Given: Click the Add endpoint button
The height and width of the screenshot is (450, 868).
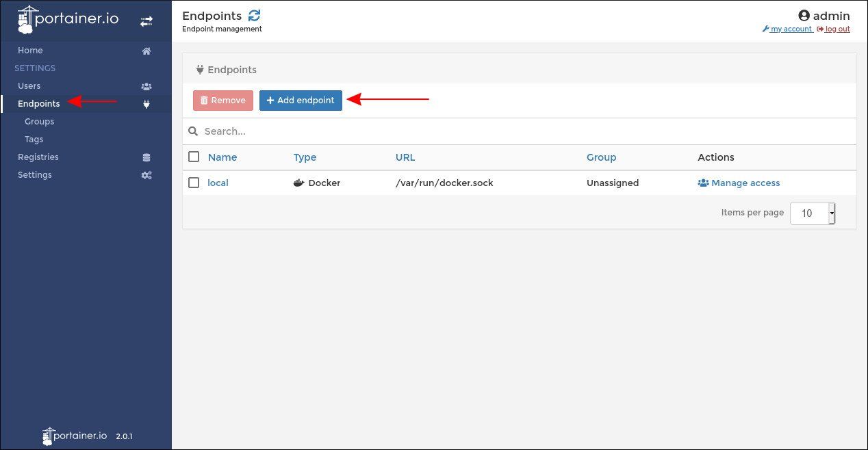Looking at the screenshot, I should 301,100.
